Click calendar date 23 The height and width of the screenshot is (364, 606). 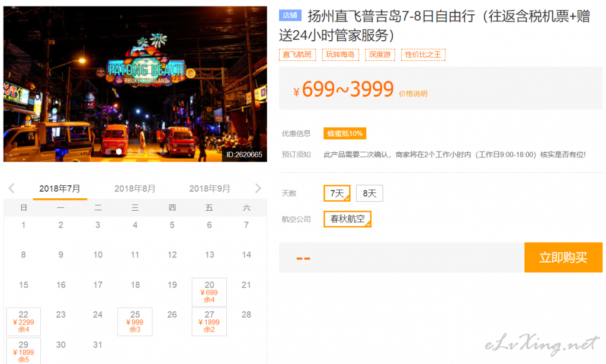(60, 315)
